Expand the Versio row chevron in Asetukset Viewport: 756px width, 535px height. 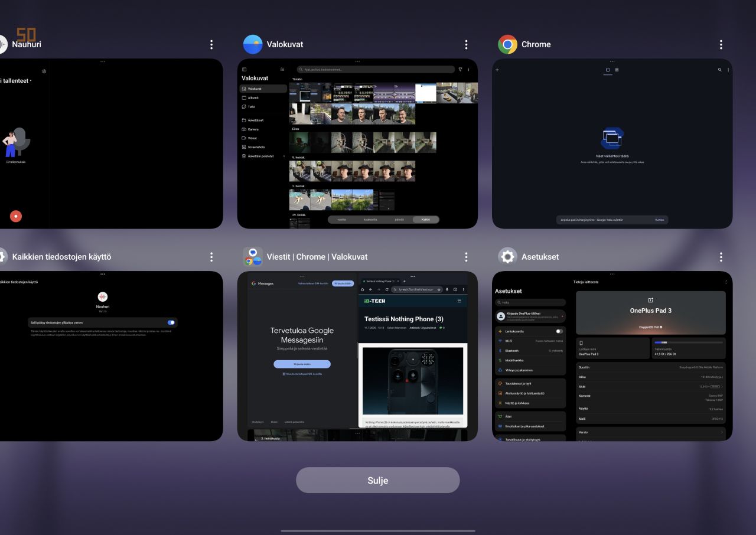point(721,432)
